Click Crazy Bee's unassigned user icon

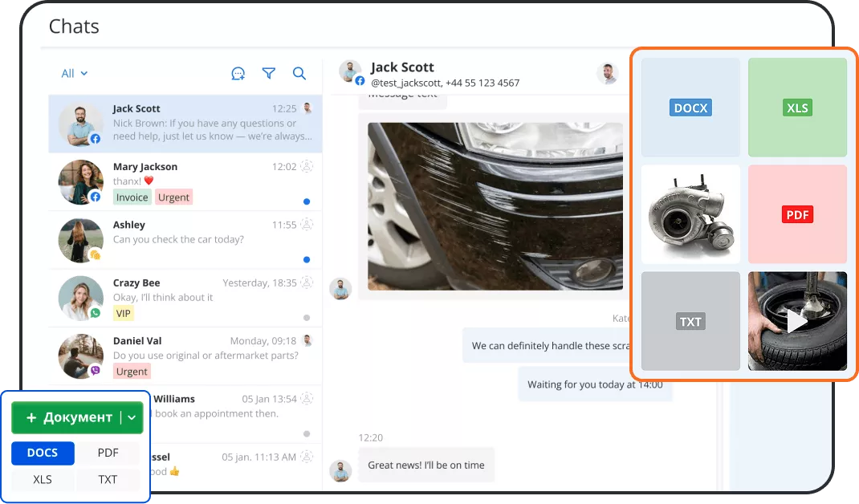coord(307,282)
